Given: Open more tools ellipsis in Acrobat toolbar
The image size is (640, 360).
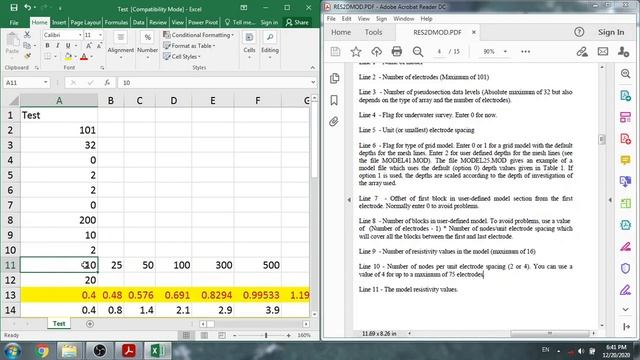Looking at the screenshot, I should [x=525, y=51].
